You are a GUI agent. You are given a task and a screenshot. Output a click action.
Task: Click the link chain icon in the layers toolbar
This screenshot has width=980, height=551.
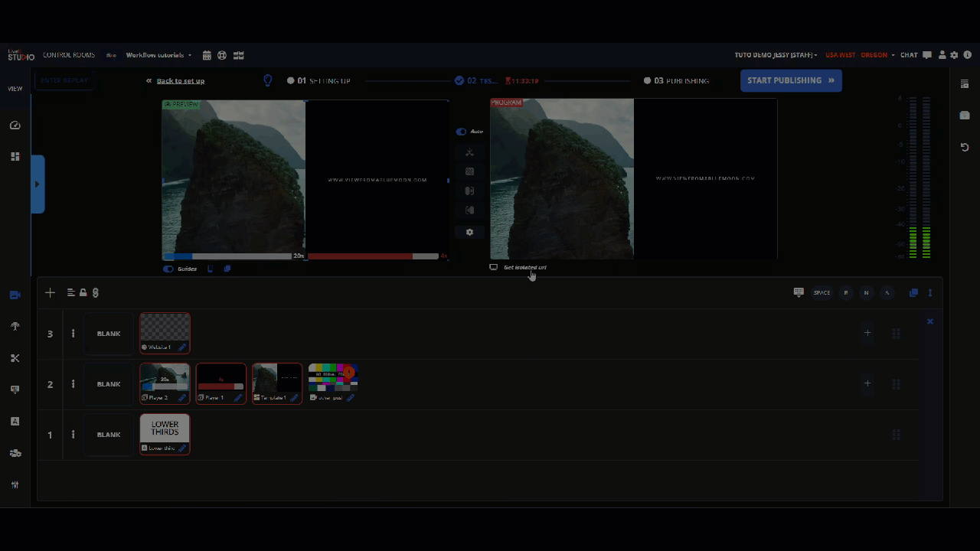click(95, 292)
